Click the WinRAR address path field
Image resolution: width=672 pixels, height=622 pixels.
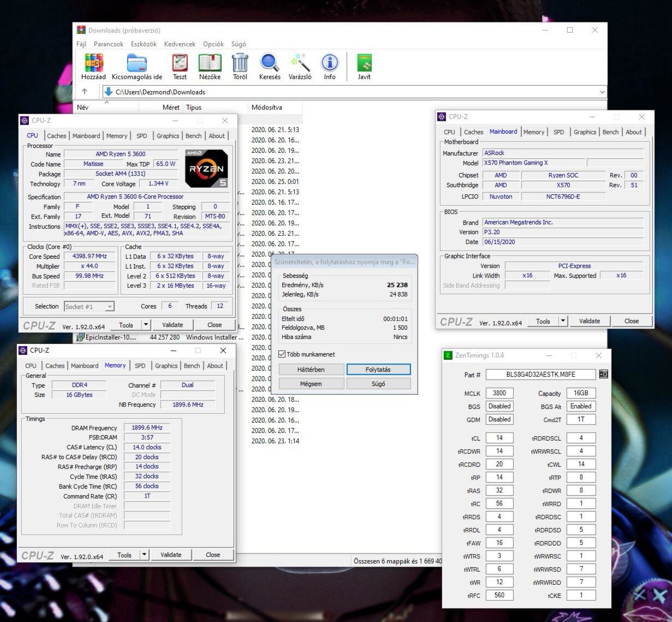(x=355, y=92)
